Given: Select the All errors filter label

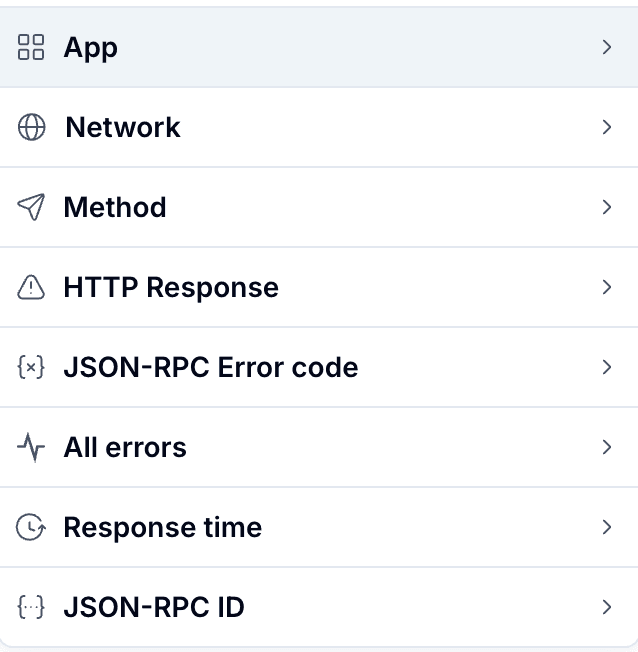Looking at the screenshot, I should pos(125,447).
